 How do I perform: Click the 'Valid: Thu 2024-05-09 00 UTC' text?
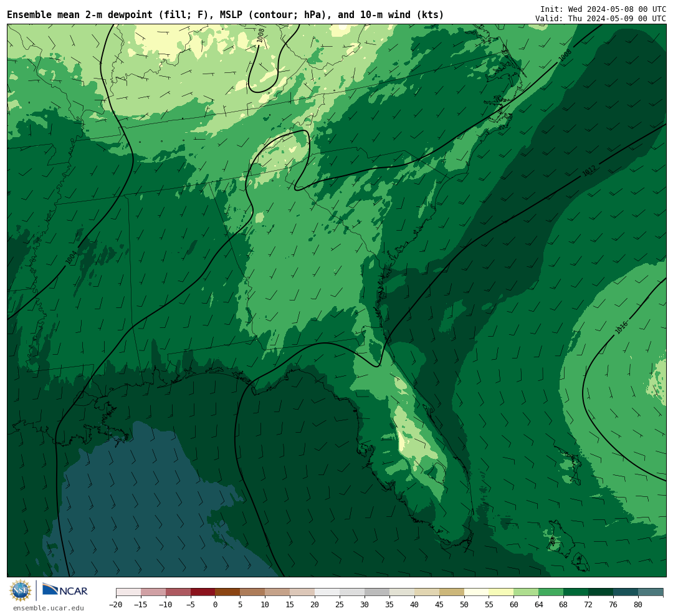(x=601, y=19)
